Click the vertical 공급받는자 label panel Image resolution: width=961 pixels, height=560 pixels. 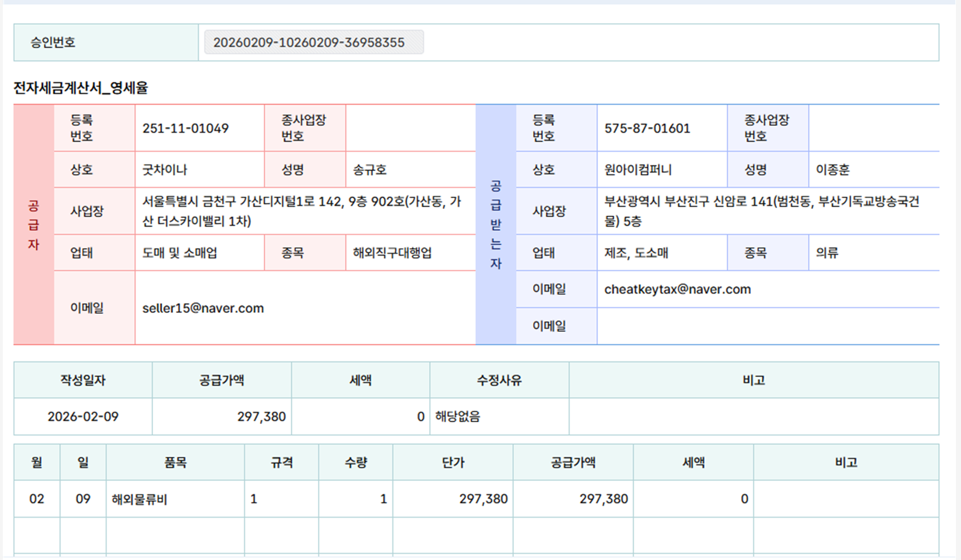point(496,225)
